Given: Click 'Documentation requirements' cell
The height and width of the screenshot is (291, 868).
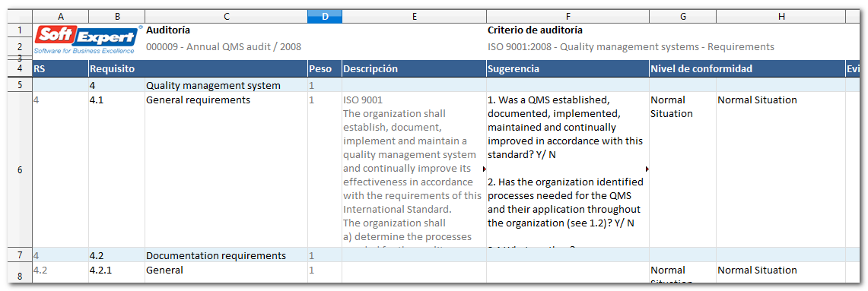Looking at the screenshot, I should [227, 255].
